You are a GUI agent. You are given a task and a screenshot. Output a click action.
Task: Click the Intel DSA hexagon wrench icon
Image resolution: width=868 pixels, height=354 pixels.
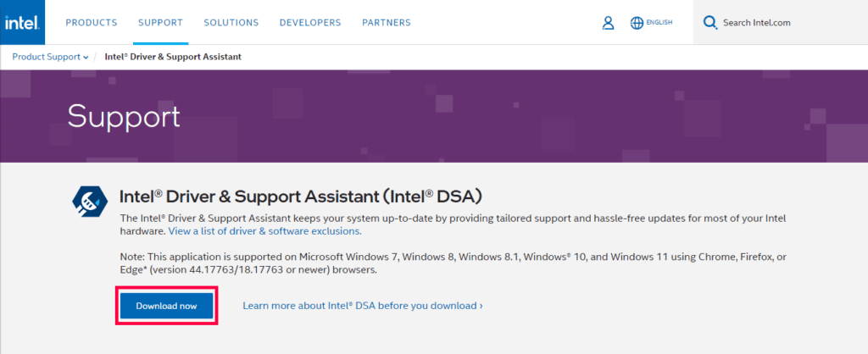coord(89,201)
